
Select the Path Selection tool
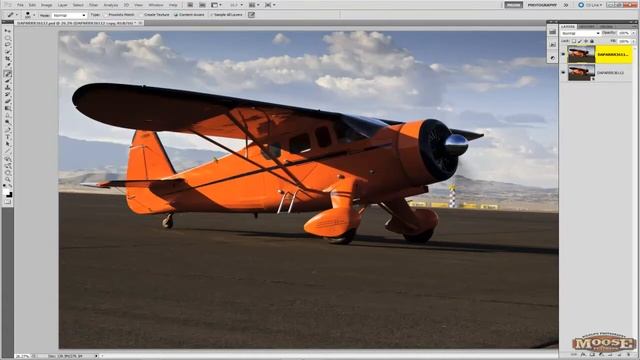pos(8,144)
